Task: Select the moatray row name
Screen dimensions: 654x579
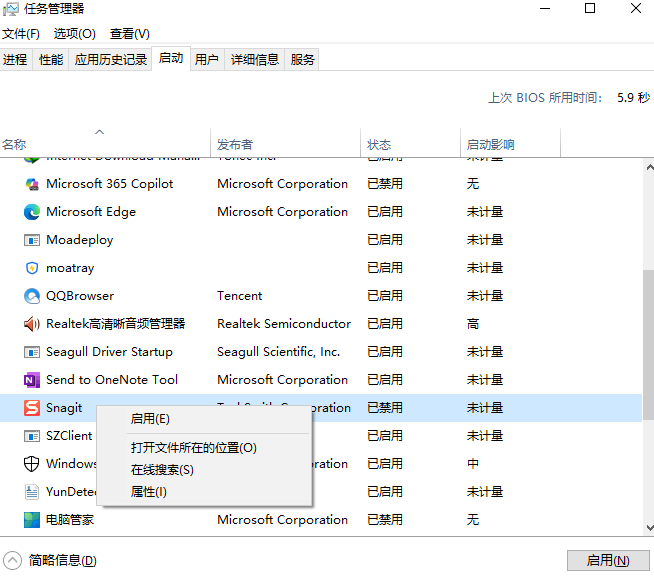Action: point(70,268)
